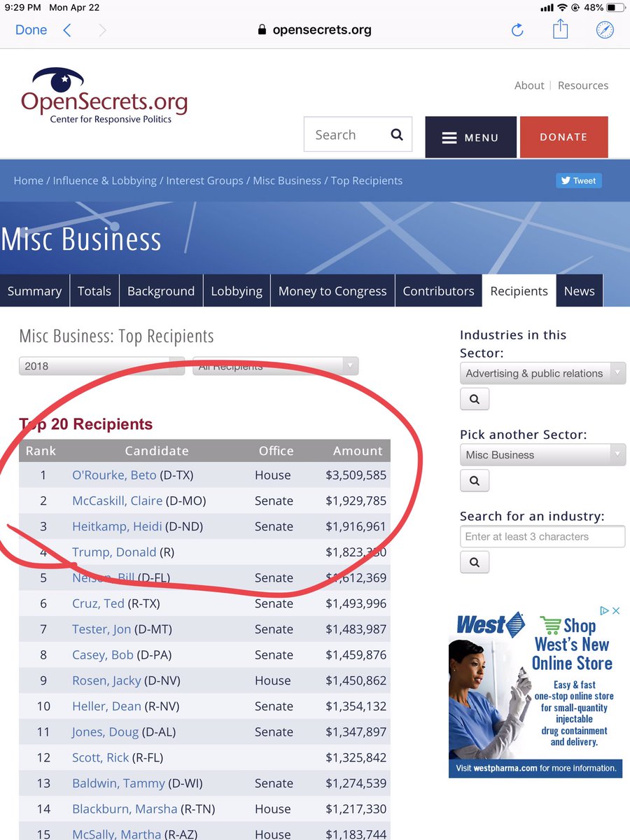Open Tester, Jon candidate link
This screenshot has width=630, height=840.
(101, 629)
